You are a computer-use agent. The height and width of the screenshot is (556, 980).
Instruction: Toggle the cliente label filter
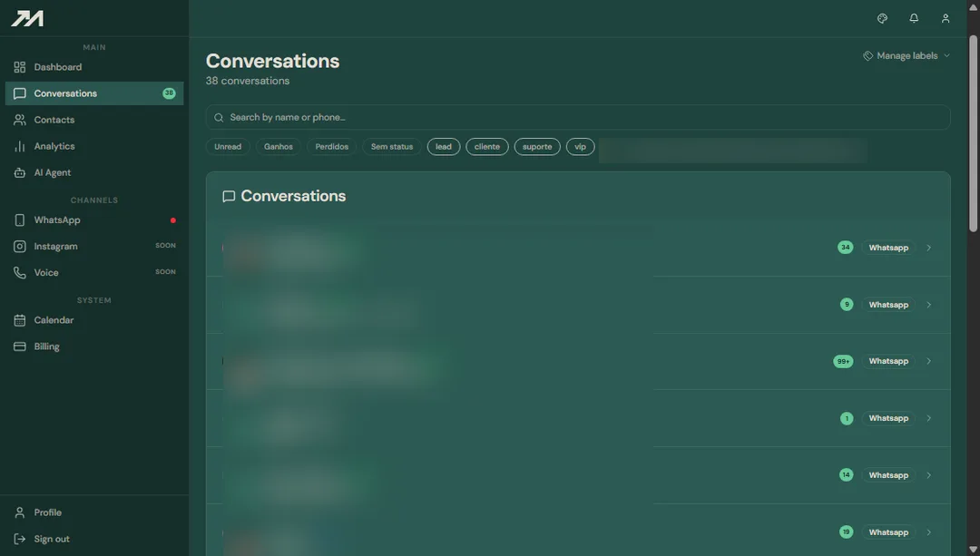coord(487,147)
